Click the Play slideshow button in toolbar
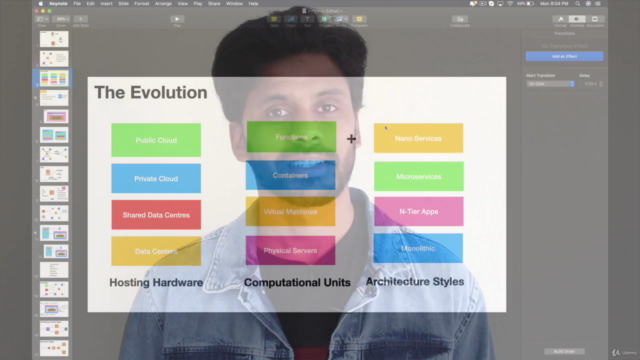Screen dimensions: 640x360 click(177, 19)
